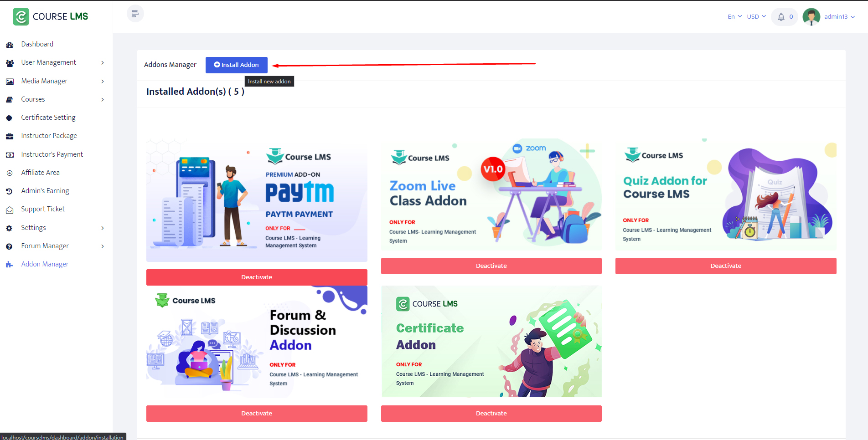Click the Affiliate Area icon
868x440 pixels.
pos(10,173)
